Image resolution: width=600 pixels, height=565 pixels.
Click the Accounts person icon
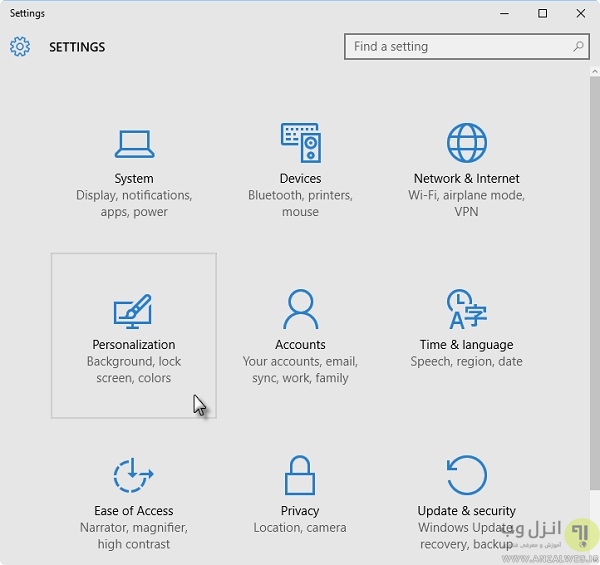(300, 310)
